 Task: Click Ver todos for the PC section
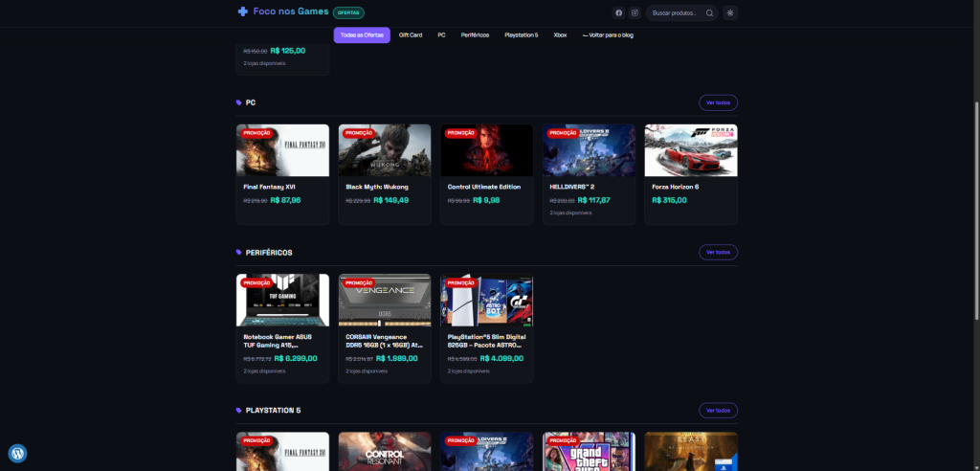(718, 102)
